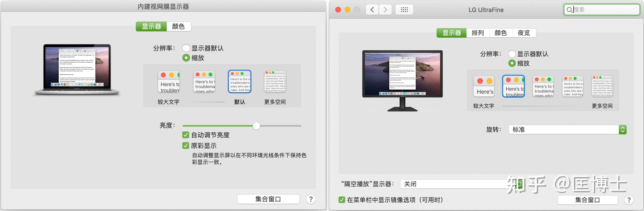Select 显示器默认 resolution in built-in display window

point(186,48)
